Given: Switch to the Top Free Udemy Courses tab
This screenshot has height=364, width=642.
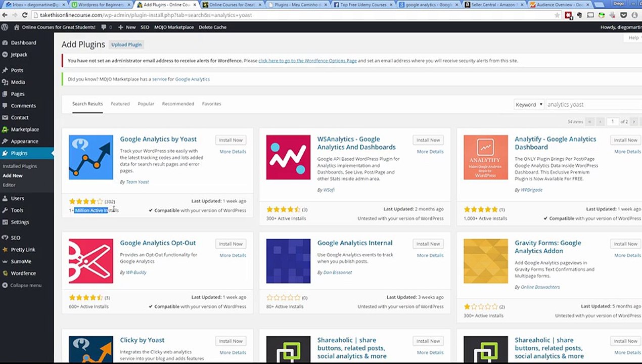Looking at the screenshot, I should click(x=363, y=5).
